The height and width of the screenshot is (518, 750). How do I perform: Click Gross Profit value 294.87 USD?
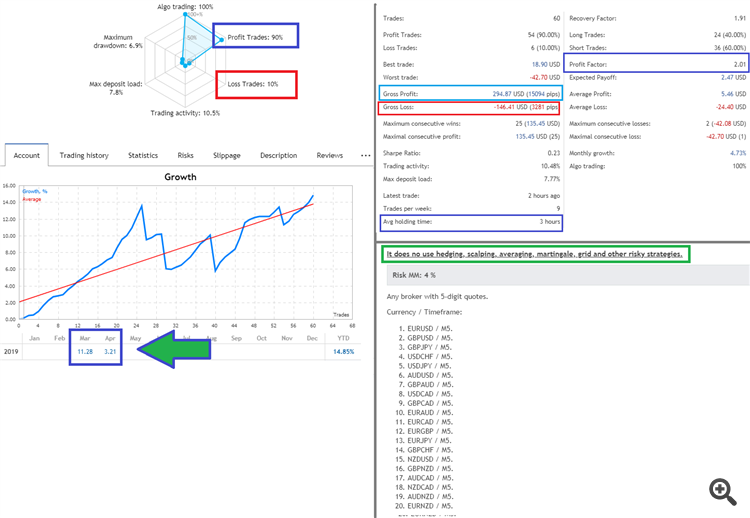(509, 94)
